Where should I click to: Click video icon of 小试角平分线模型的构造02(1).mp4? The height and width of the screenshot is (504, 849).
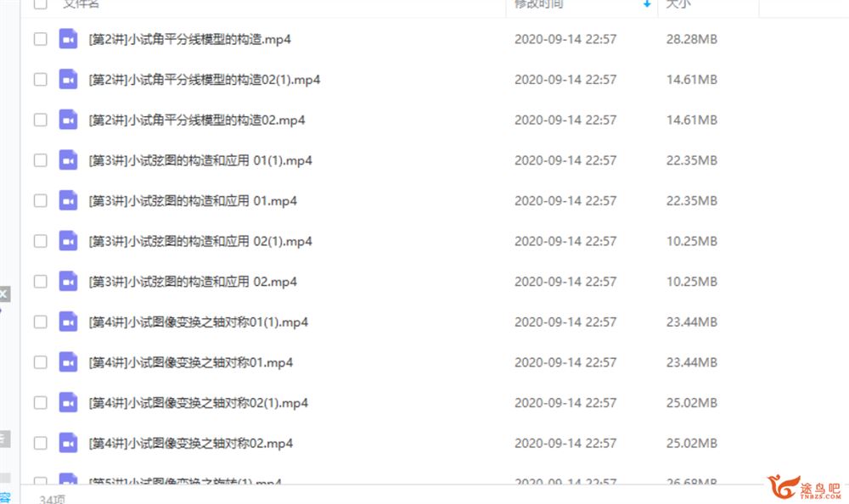coord(68,80)
